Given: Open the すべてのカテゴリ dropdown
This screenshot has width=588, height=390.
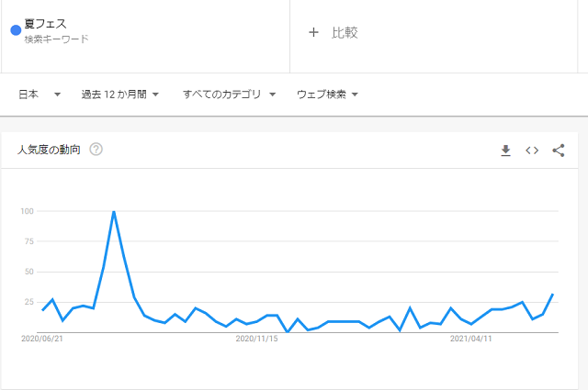Looking at the screenshot, I should (x=229, y=95).
